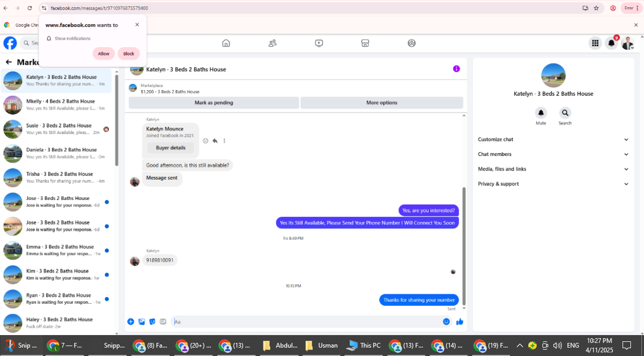This screenshot has width=644, height=356.
Task: Expand the Customize chat section
Action: [x=553, y=139]
